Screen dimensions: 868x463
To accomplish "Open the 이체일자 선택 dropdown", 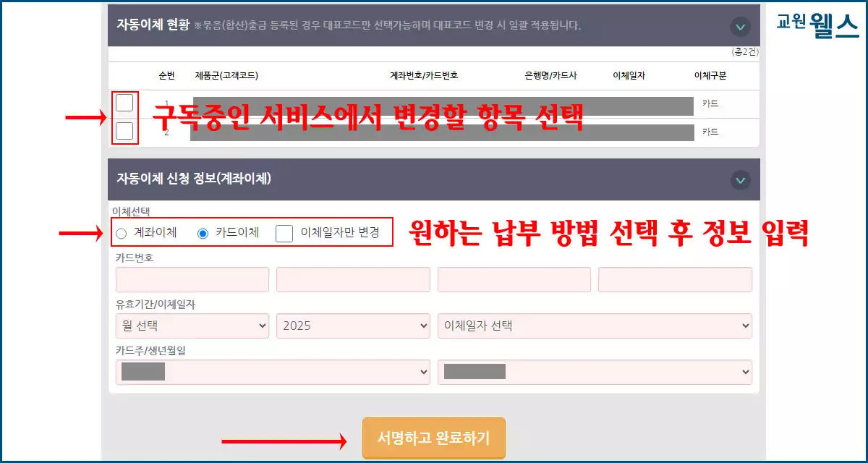I will 595,326.
